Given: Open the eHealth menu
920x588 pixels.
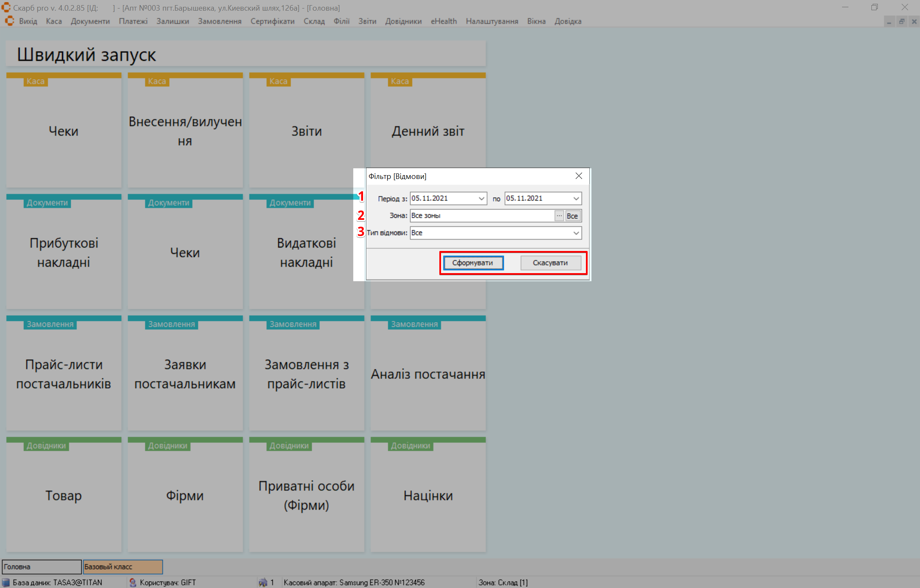Looking at the screenshot, I should point(443,21).
